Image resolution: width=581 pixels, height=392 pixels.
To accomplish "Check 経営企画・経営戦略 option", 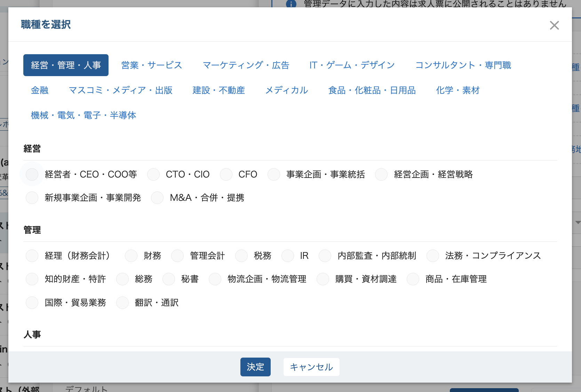I will pos(381,174).
